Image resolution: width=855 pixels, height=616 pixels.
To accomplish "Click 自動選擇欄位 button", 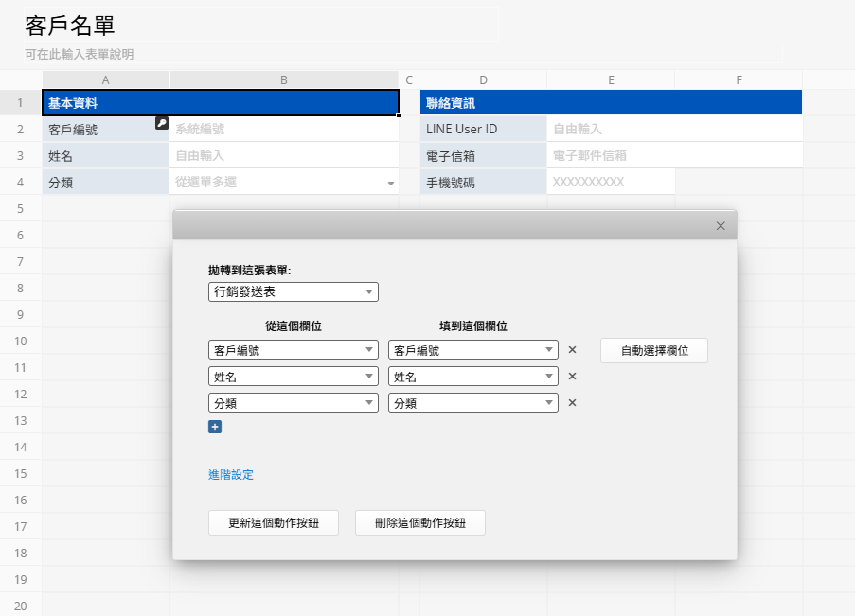I will tap(653, 350).
